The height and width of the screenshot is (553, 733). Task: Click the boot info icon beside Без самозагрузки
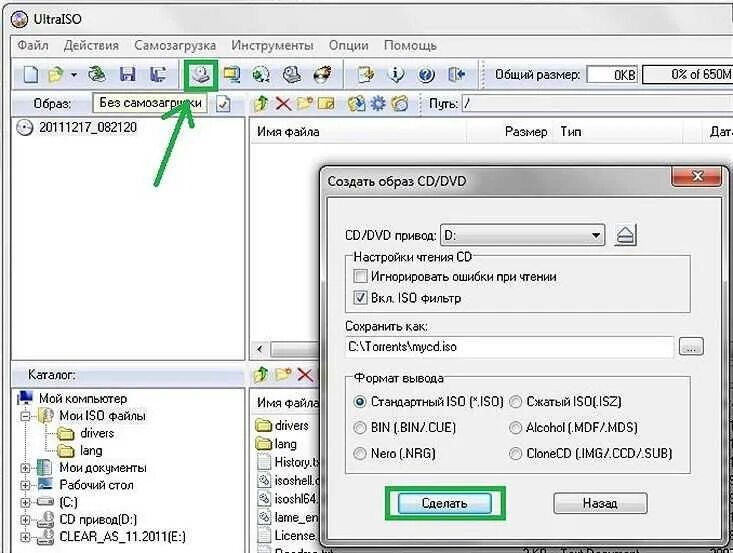pyautogui.click(x=223, y=103)
